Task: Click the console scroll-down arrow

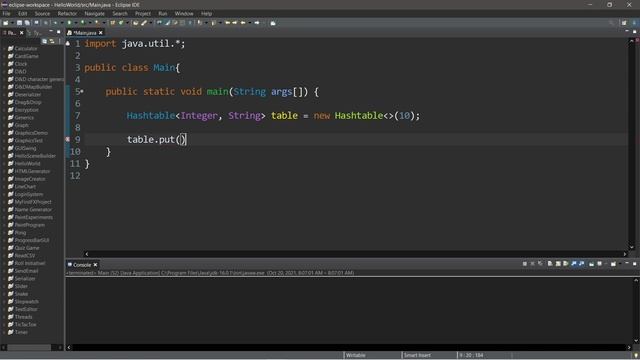Action: coord(636,341)
